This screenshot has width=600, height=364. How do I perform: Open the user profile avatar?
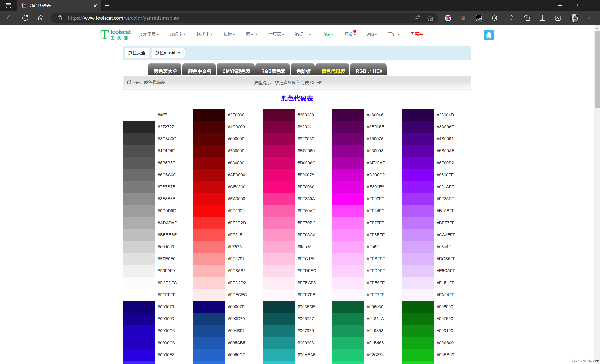(575, 18)
